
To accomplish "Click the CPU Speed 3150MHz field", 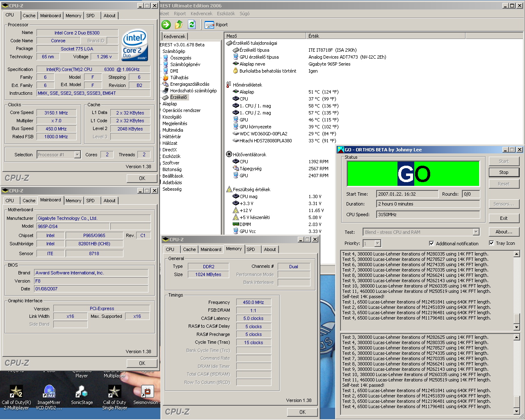I will [x=428, y=215].
